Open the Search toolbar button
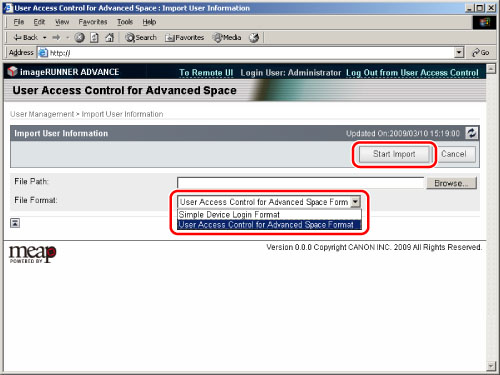500x375 pixels. [x=141, y=38]
